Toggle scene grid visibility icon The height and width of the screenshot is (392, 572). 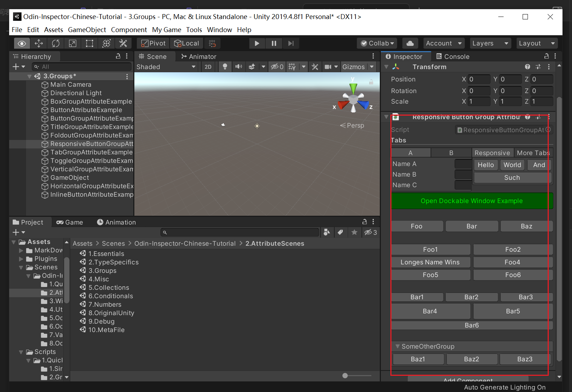[292, 67]
